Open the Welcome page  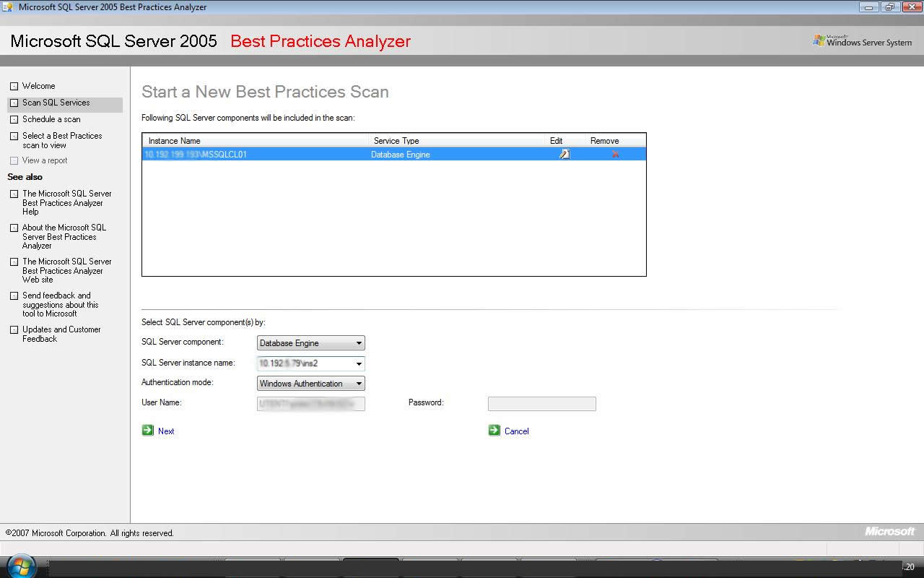click(x=38, y=86)
